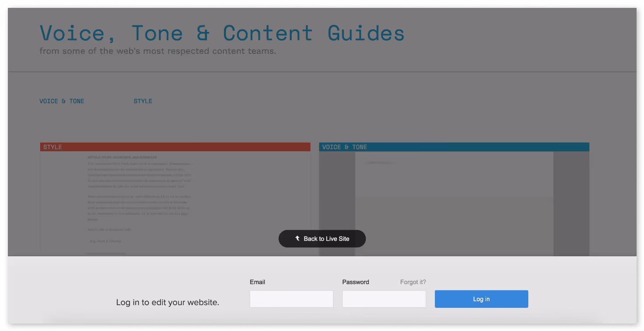Select the VOICE & TONE navigation link
This screenshot has height=331, width=644.
62,101
